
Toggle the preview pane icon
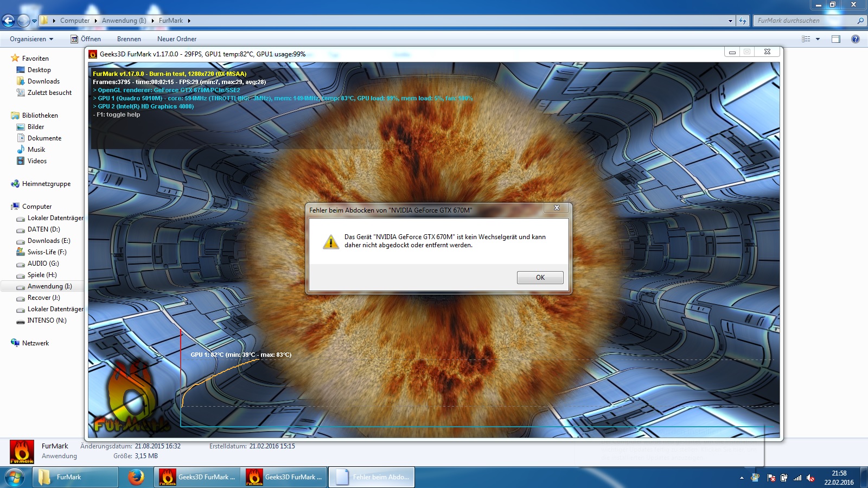[x=836, y=39]
